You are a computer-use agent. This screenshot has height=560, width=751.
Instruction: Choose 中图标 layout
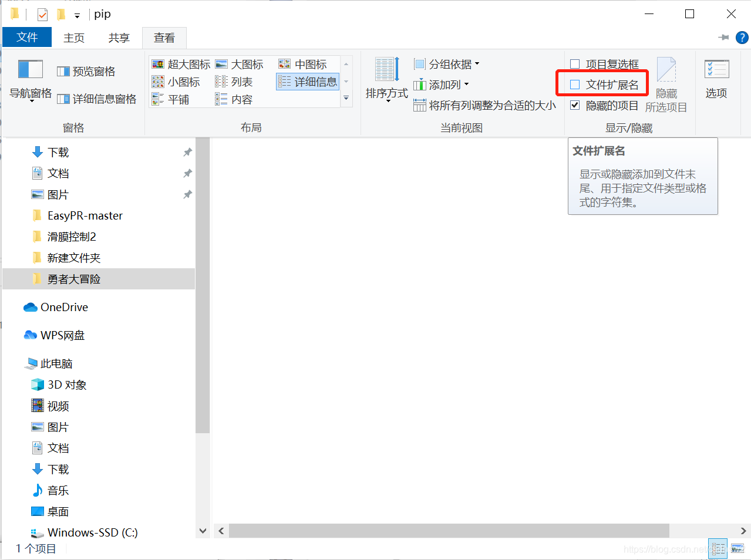[303, 64]
